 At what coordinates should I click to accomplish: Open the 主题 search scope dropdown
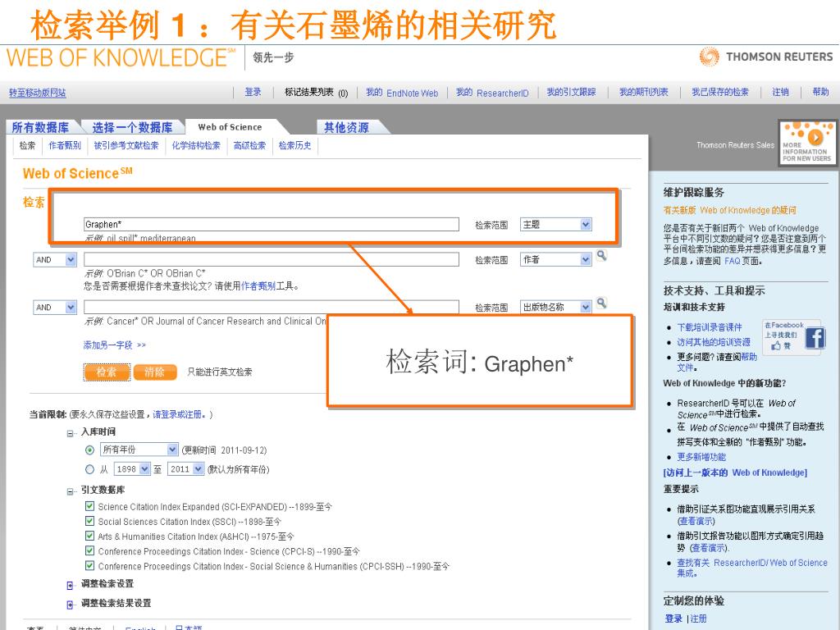click(x=556, y=225)
